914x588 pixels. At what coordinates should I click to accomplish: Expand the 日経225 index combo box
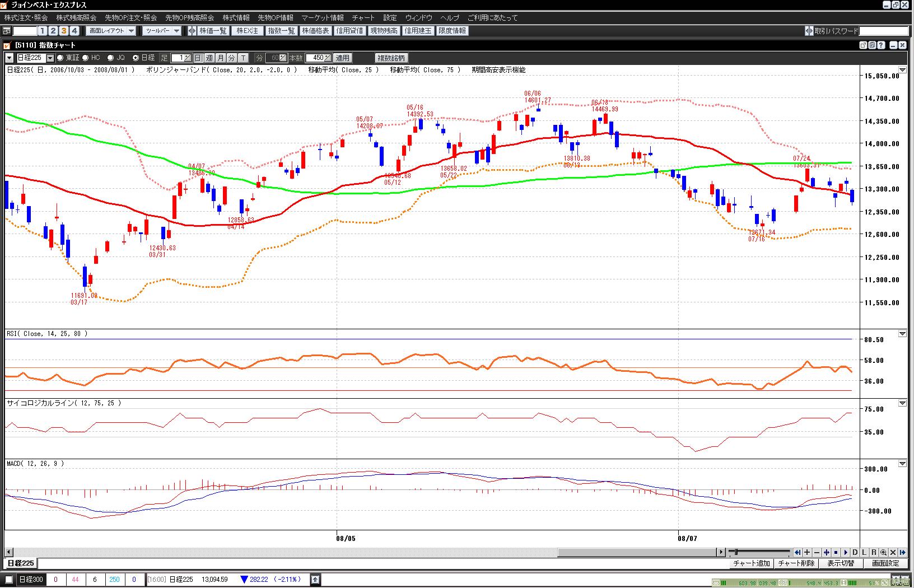point(50,58)
